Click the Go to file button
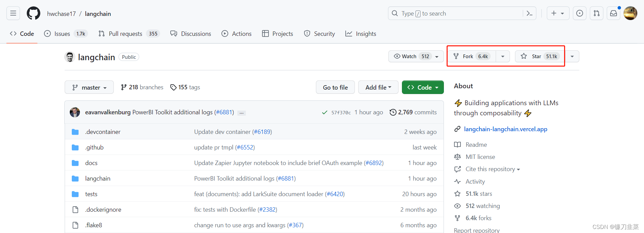Screen dimensions: 644x233 pos(335,88)
